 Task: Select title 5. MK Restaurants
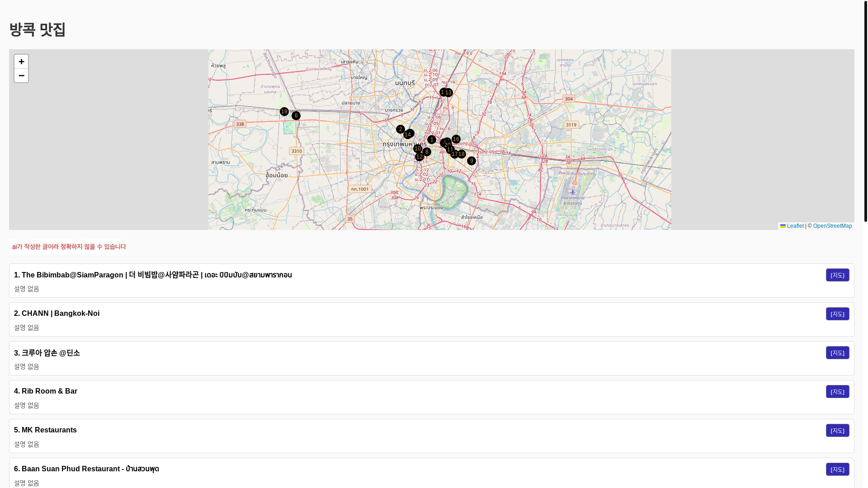coord(45,430)
